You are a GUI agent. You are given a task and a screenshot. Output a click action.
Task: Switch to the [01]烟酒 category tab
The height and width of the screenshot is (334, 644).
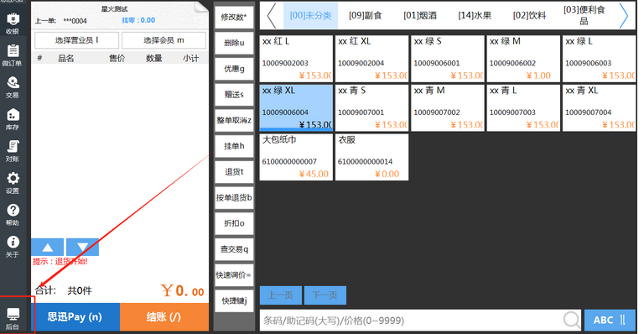(x=420, y=16)
